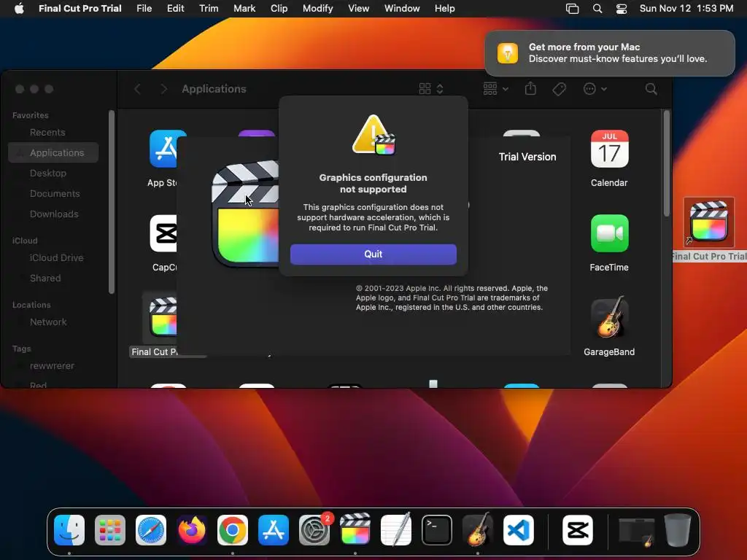
Task: Click the Finder sidebar scrollbar
Action: click(x=111, y=203)
